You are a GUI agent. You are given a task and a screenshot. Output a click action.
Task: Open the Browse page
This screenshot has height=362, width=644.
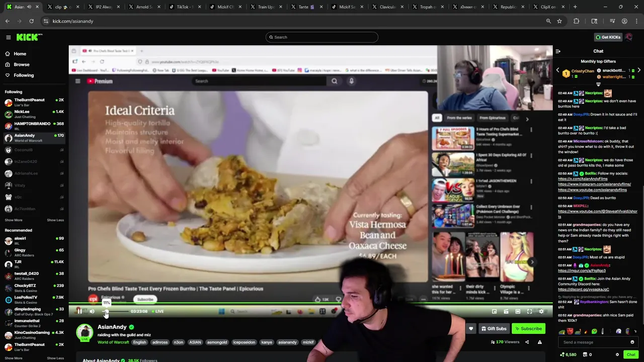click(22, 64)
